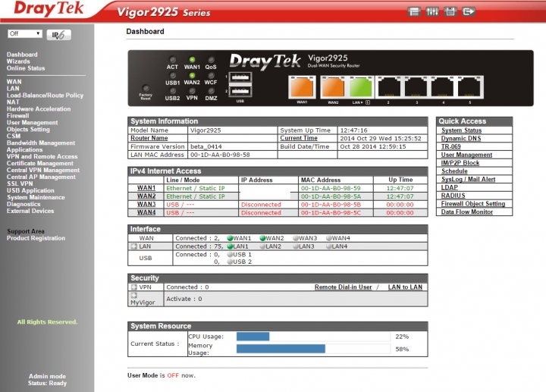
Task: Open SysLog / Mail Alert quick link
Action: point(469,179)
